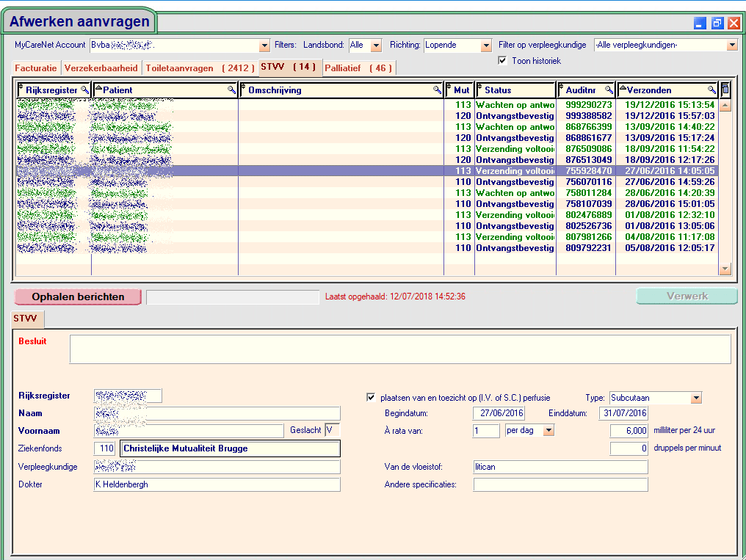
Task: Switch to the Facturatie tab
Action: point(36,68)
